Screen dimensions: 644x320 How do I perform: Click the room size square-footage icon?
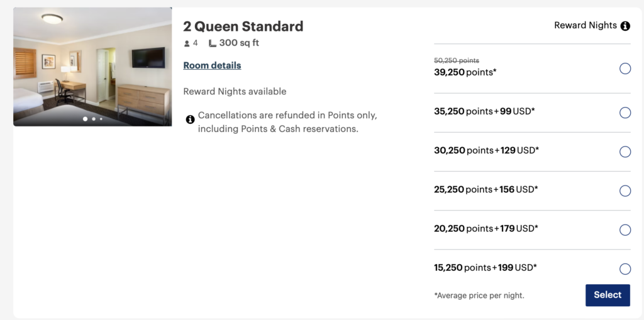click(213, 43)
